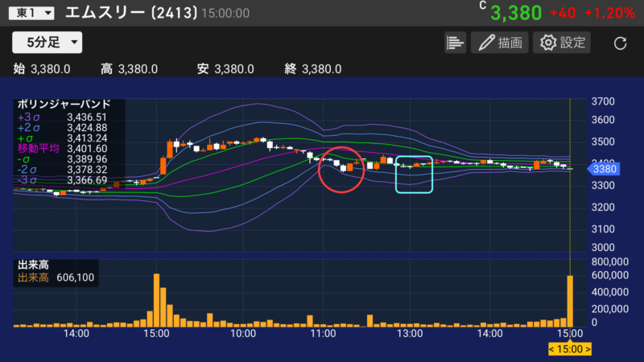Click the +σ 3,413.24 legend row

point(62,138)
